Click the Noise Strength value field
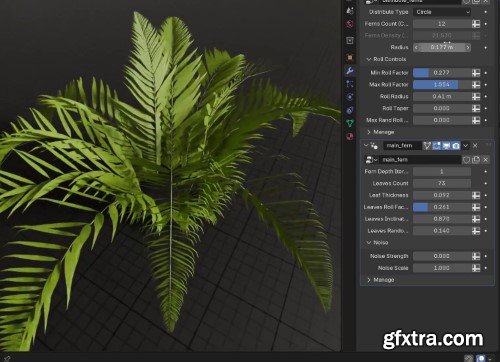Image resolution: width=500 pixels, height=362 pixels. point(442,256)
